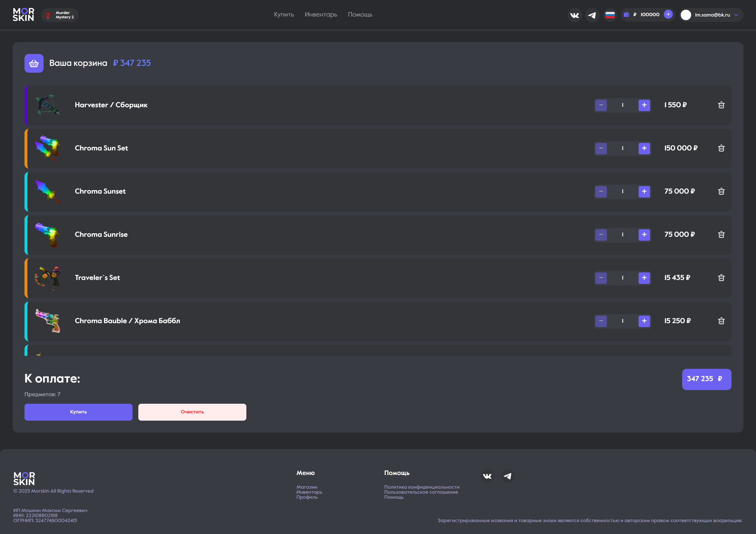Decrease Traveler's Set quantity
The height and width of the screenshot is (534, 756).
[601, 278]
